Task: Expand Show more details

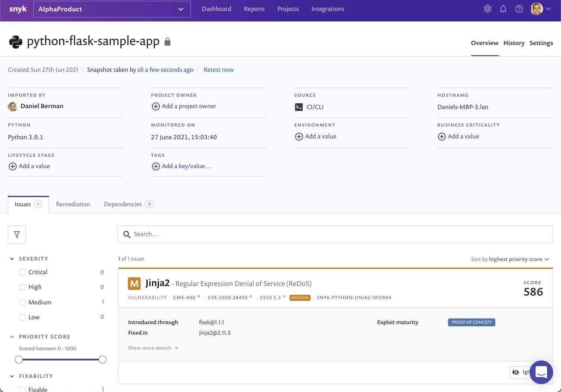Action: click(x=153, y=348)
